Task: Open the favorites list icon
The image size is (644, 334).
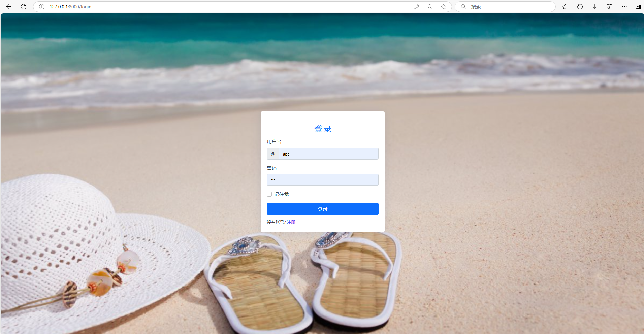Action: [x=565, y=7]
